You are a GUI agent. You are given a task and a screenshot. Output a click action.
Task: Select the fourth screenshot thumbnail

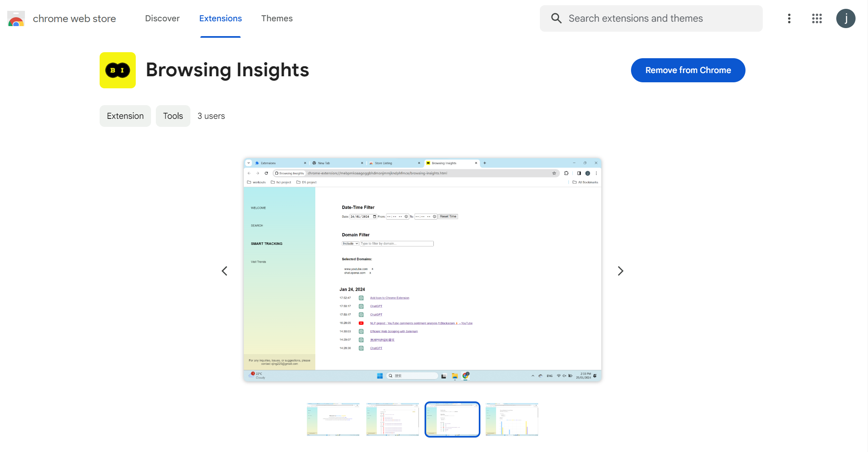point(512,419)
